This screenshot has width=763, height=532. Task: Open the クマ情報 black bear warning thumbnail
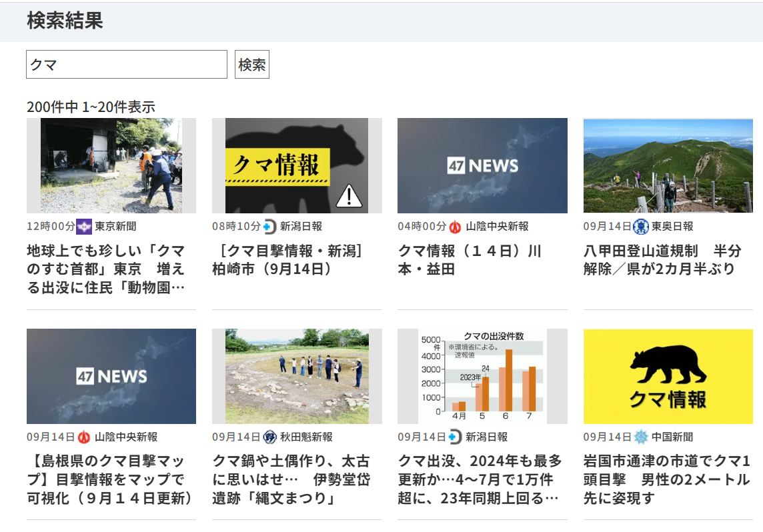coord(297,165)
